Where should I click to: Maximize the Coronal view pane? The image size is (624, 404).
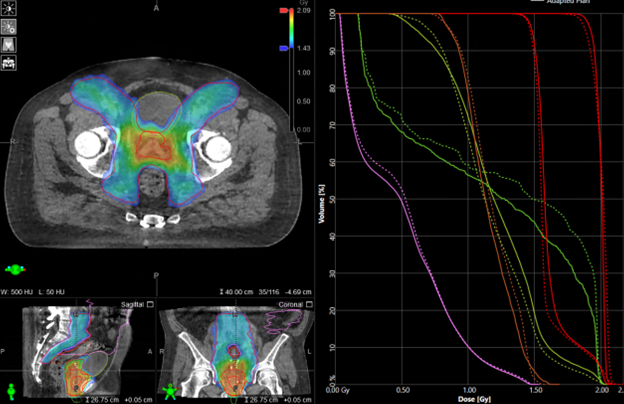(x=309, y=304)
